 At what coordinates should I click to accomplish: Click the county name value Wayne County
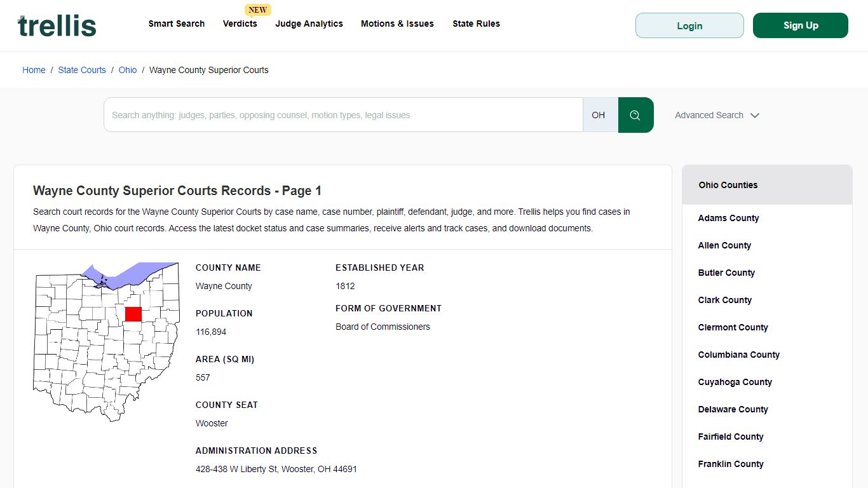pyautogui.click(x=224, y=286)
